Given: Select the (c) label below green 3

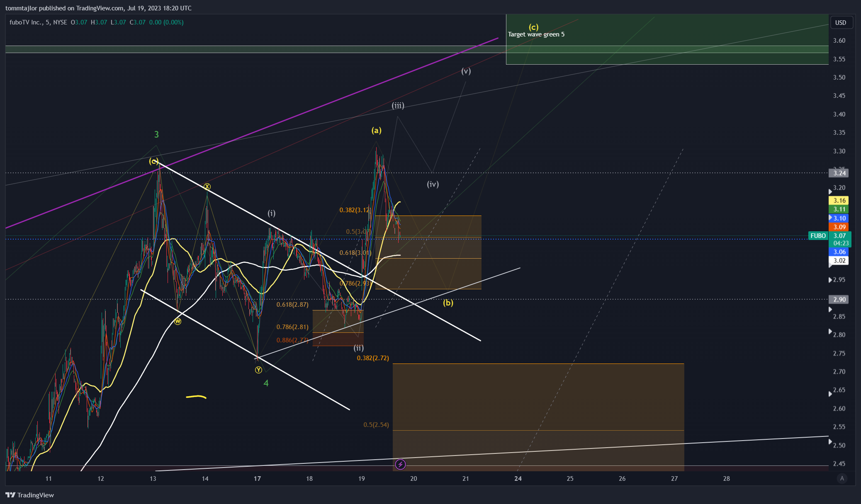Looking at the screenshot, I should tap(154, 161).
